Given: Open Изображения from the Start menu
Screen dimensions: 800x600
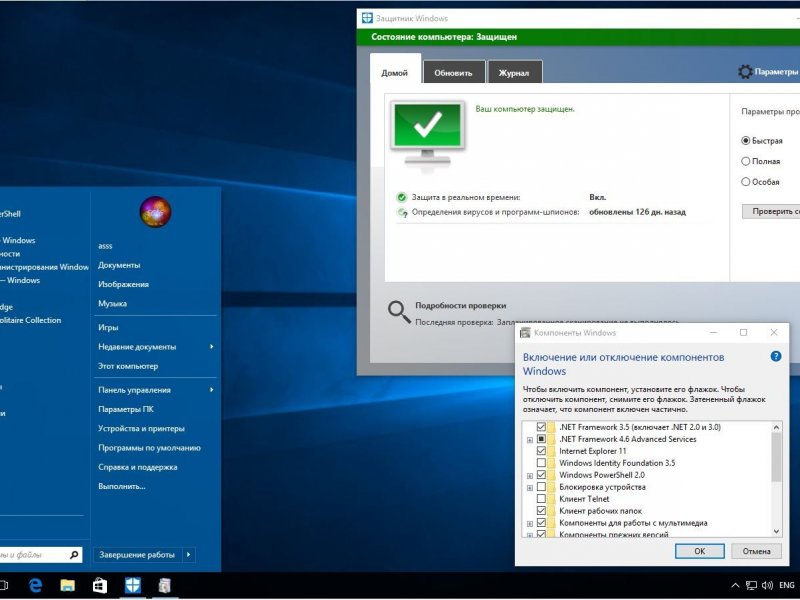Looking at the screenshot, I should click(x=123, y=284).
